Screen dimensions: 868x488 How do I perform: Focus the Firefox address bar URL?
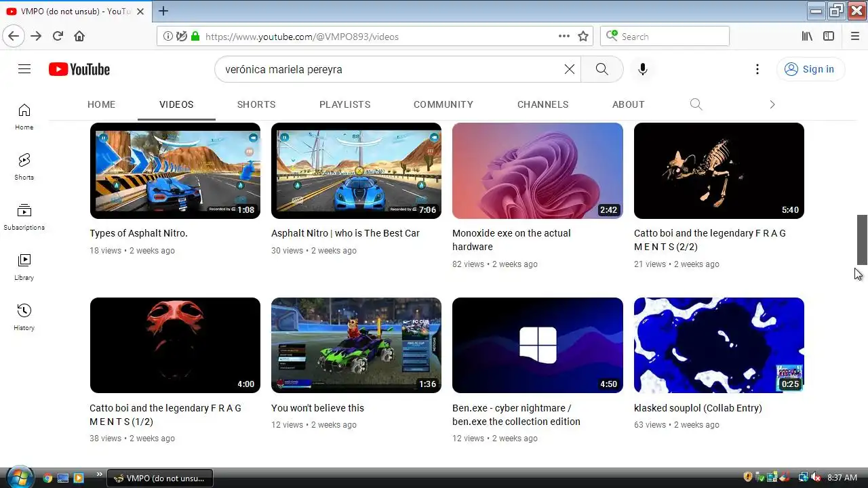coord(376,37)
